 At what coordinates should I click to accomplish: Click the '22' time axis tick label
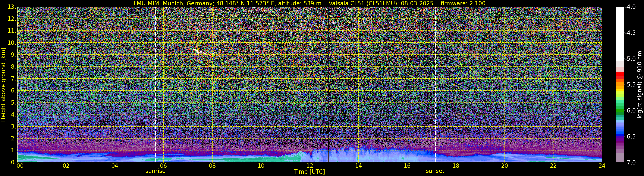[553, 166]
